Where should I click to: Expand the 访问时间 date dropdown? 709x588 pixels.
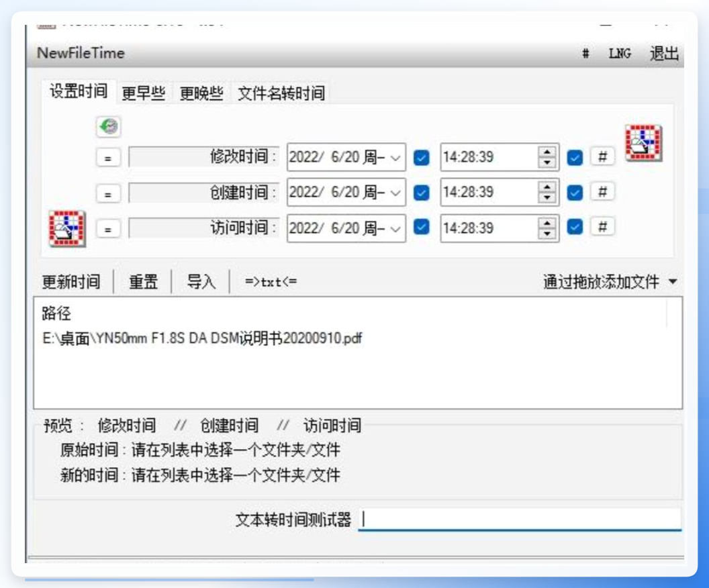pos(395,229)
